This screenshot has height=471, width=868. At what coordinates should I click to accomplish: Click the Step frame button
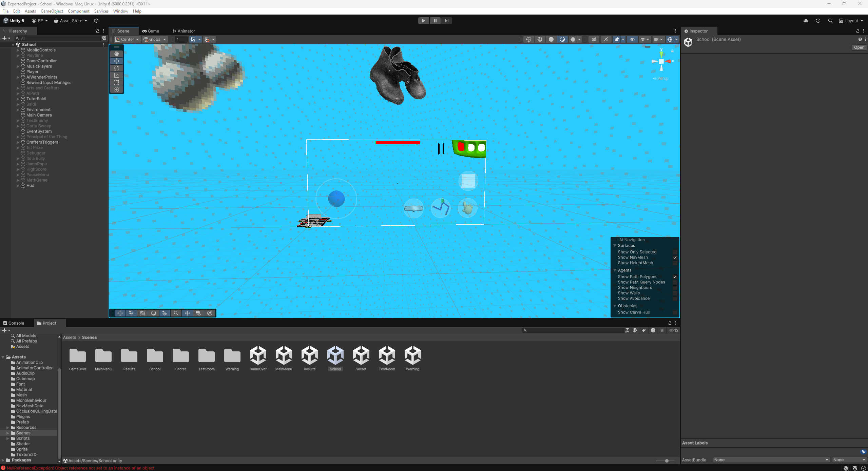[446, 21]
